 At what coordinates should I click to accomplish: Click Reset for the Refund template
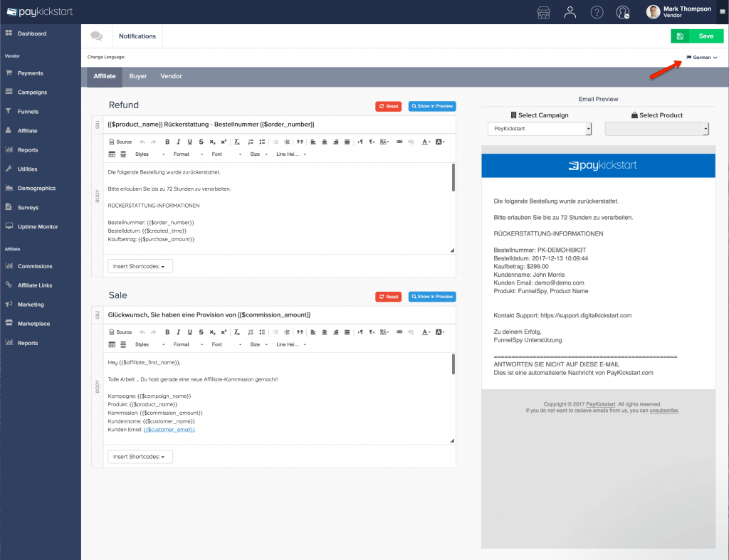388,107
